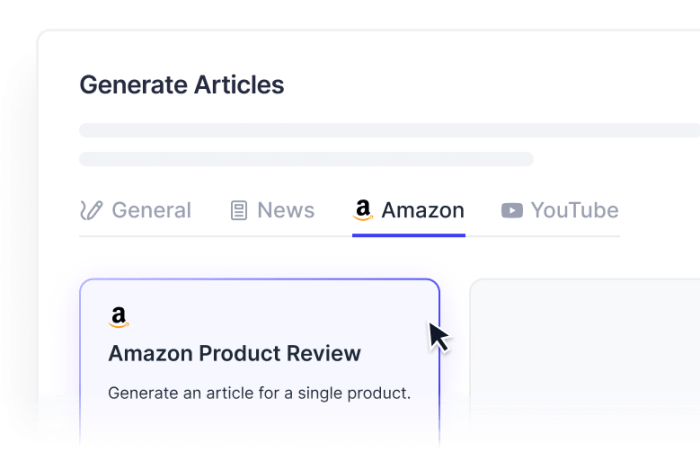Switch to the General tab
Viewport: 700px width, 460px height.
(x=151, y=211)
